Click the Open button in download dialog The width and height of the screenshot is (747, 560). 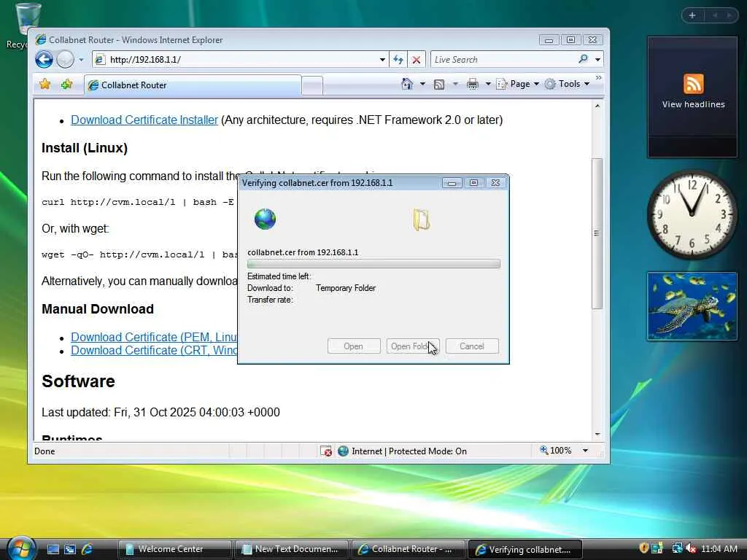pos(354,346)
